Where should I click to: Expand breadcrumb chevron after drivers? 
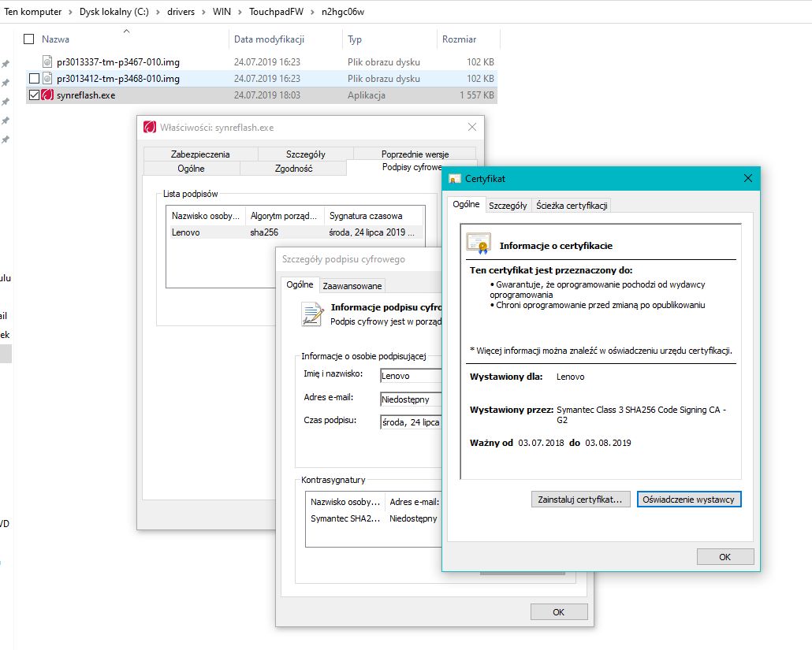tap(204, 12)
